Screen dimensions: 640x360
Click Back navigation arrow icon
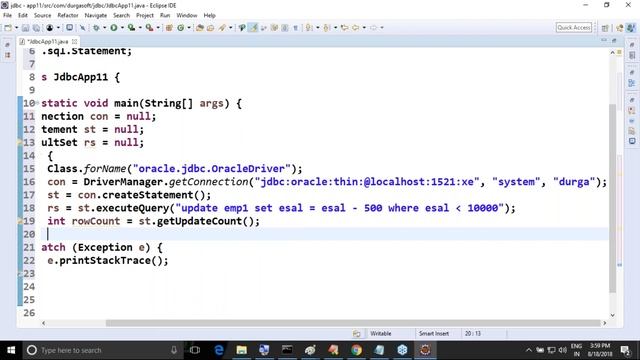coord(356,28)
